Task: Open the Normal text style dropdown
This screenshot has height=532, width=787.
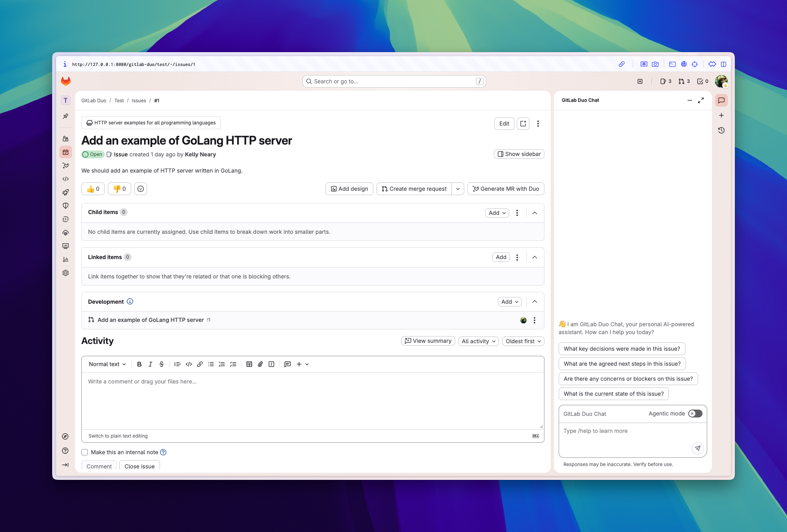Action: 107,364
